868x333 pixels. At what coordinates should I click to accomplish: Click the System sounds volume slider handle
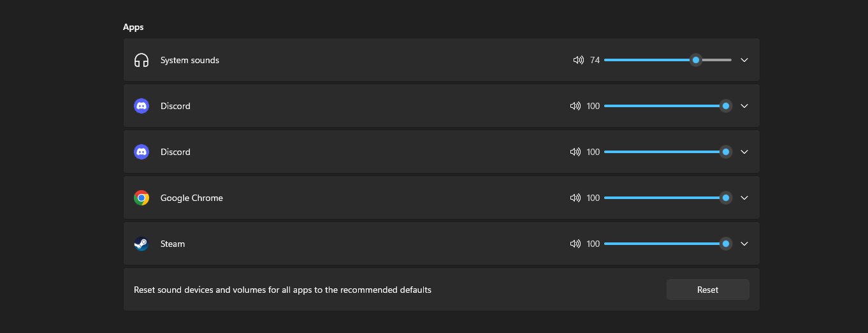coord(696,60)
